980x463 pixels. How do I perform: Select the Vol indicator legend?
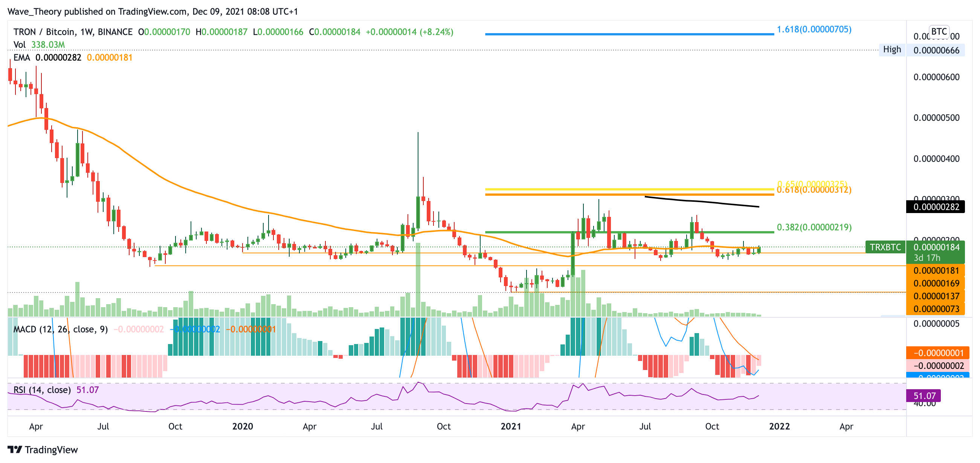[x=20, y=45]
